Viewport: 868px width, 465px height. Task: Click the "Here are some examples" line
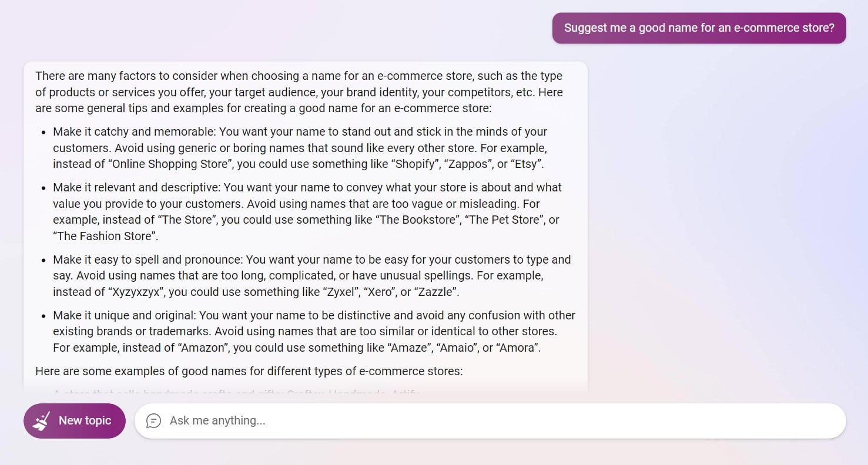[x=249, y=371]
